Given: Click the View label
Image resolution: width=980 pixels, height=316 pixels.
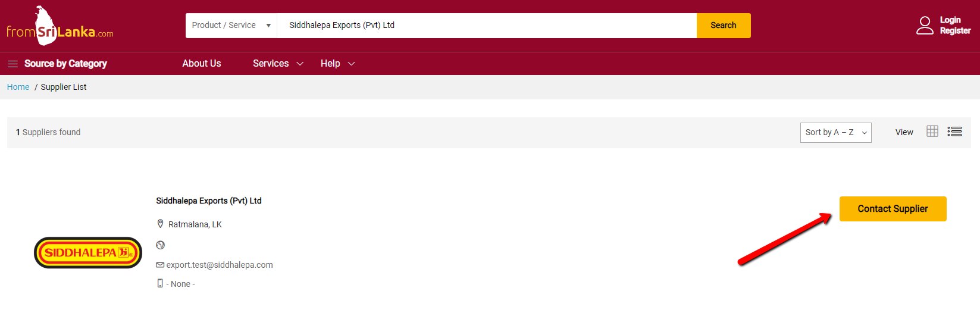Looking at the screenshot, I should [x=904, y=132].
